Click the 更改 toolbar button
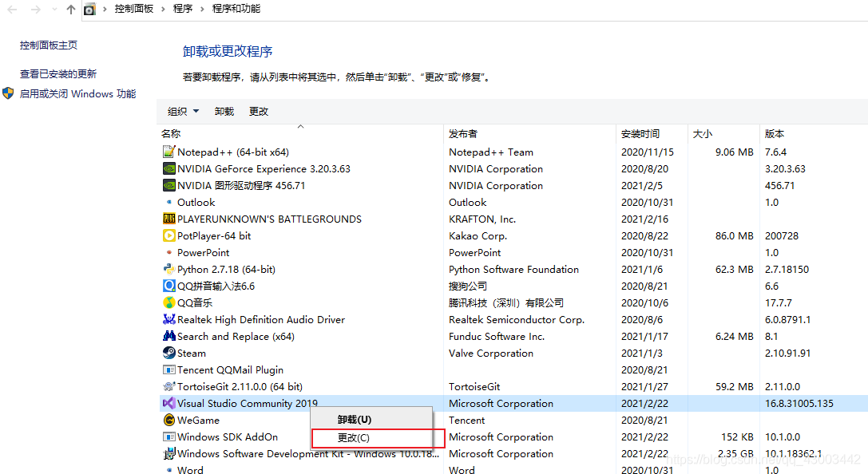The height and width of the screenshot is (474, 868). 259,111
